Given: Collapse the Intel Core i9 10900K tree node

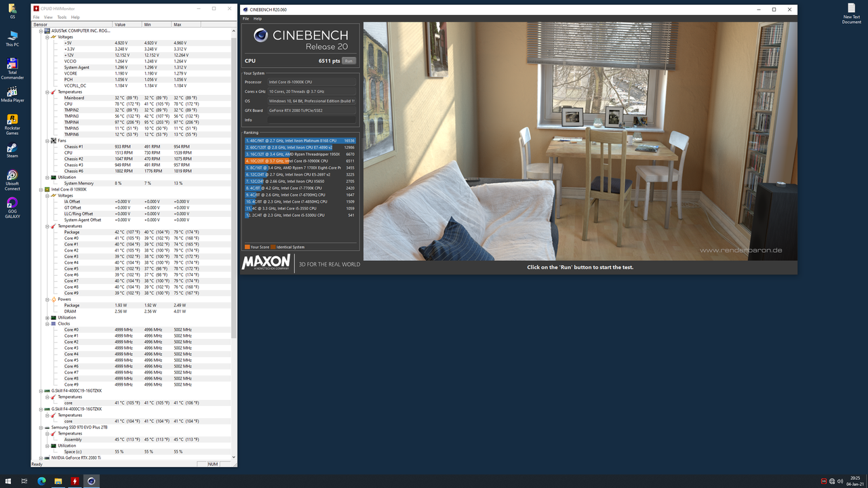Looking at the screenshot, I should click(41, 189).
